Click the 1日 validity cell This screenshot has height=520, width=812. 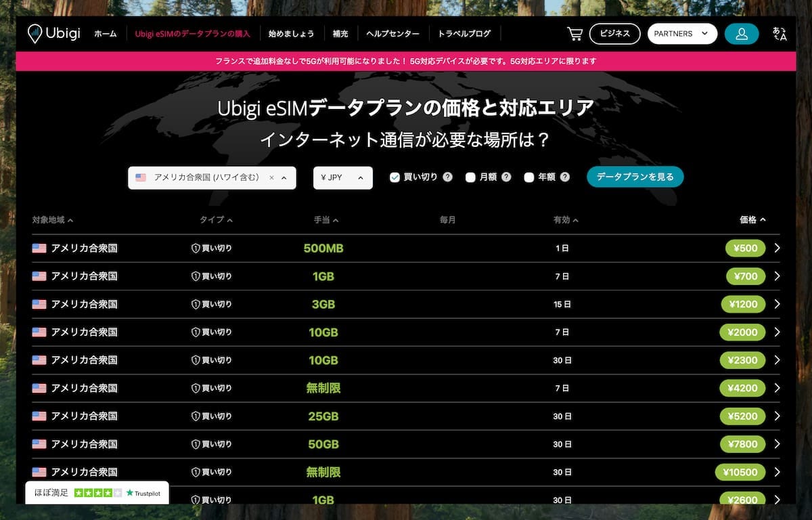click(562, 248)
